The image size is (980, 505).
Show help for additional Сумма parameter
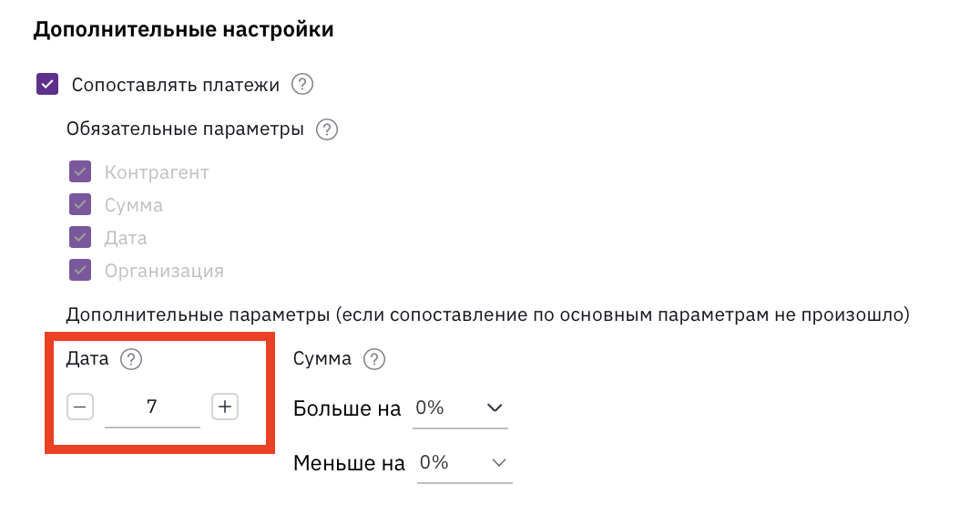tap(374, 359)
